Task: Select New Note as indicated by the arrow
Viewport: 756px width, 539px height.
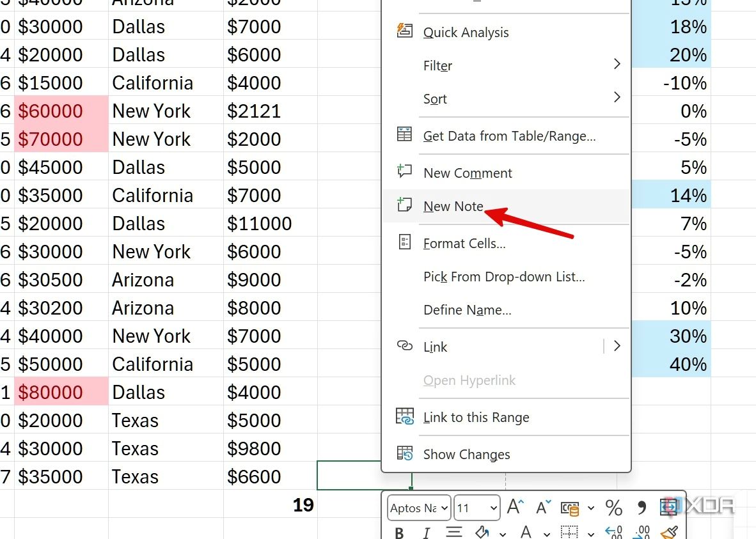Action: 453,206
